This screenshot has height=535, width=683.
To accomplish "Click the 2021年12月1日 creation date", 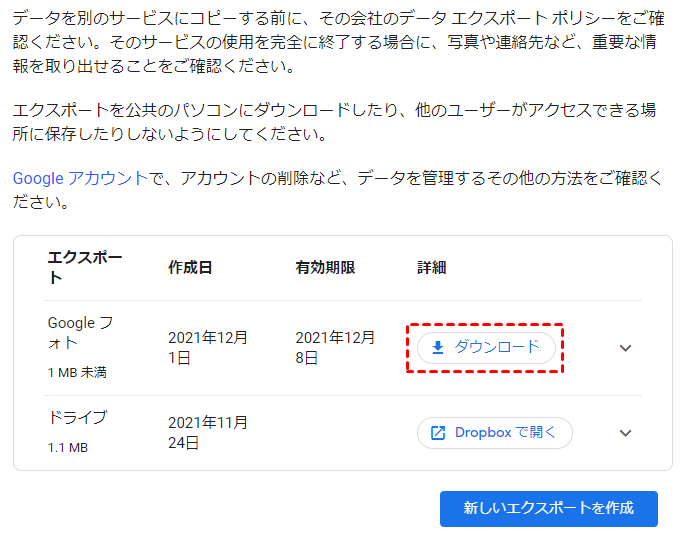I will pos(208,347).
